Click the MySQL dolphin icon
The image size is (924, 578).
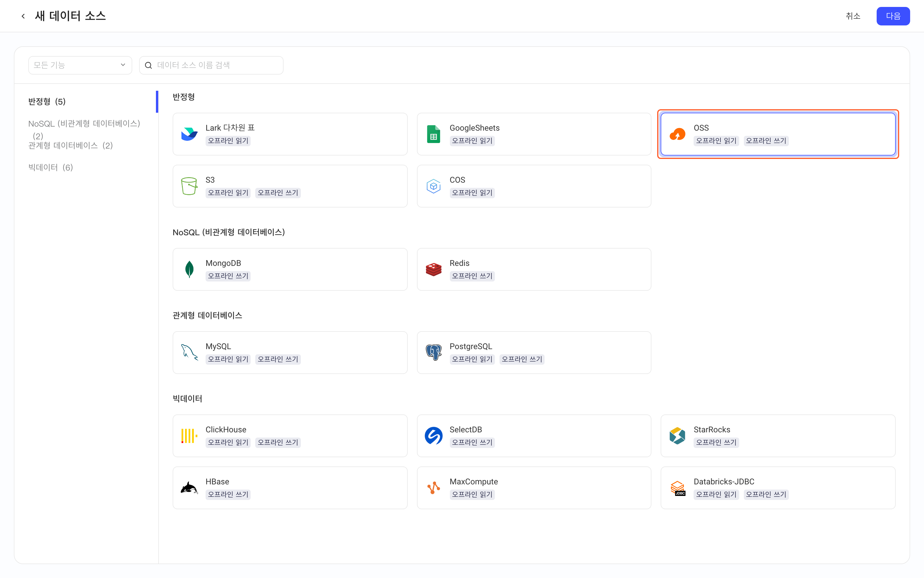189,353
